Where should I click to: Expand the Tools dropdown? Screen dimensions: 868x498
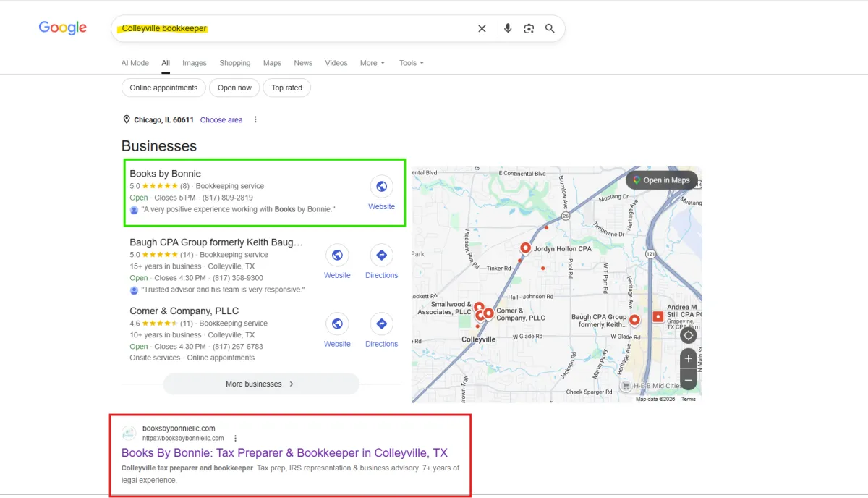412,63
